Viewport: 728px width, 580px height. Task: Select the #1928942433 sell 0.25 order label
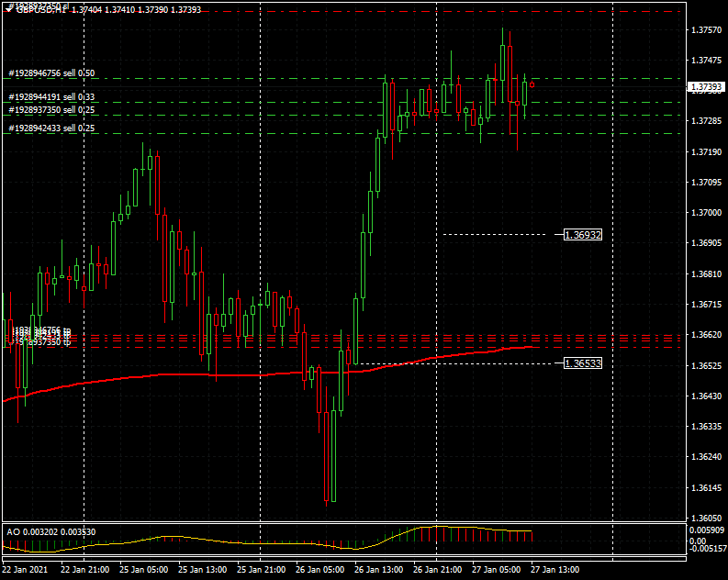[51, 128]
